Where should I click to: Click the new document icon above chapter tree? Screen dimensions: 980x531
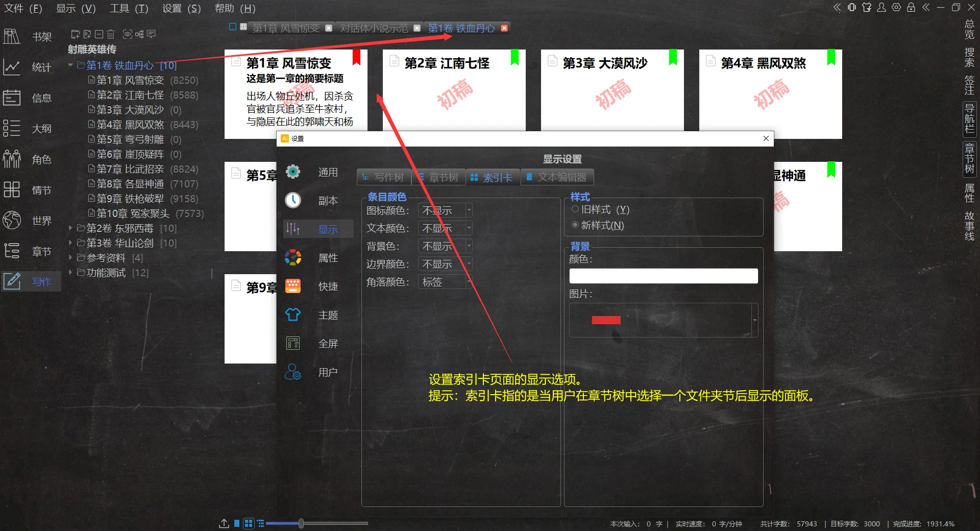pyautogui.click(x=87, y=34)
